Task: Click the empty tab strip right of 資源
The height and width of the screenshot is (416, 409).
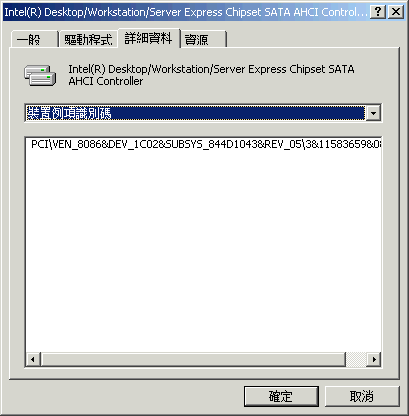Action: click(312, 39)
